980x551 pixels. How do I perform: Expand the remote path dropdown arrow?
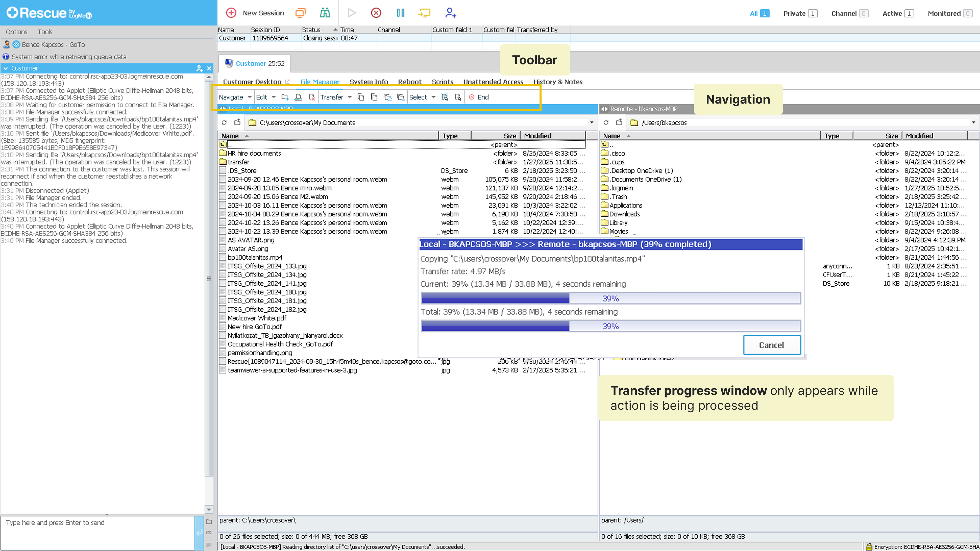tap(973, 122)
